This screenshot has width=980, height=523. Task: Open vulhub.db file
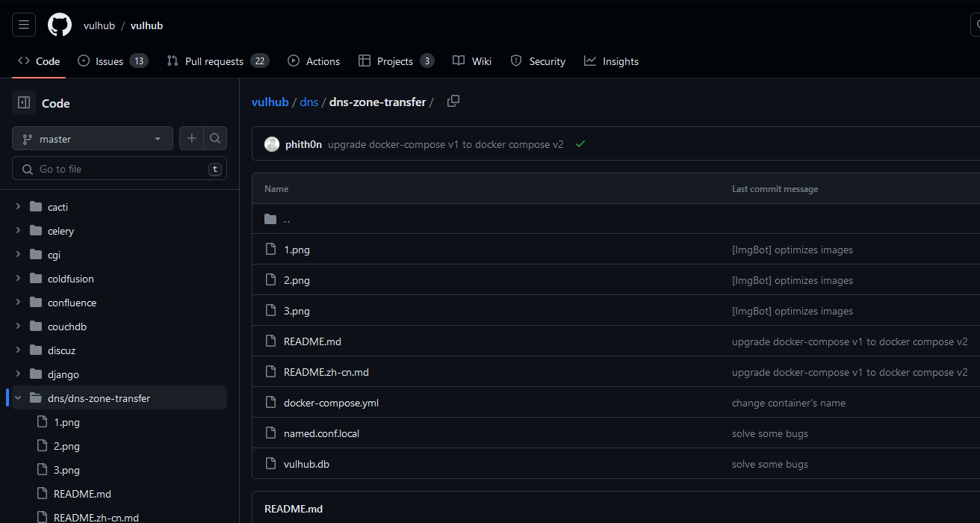point(306,464)
